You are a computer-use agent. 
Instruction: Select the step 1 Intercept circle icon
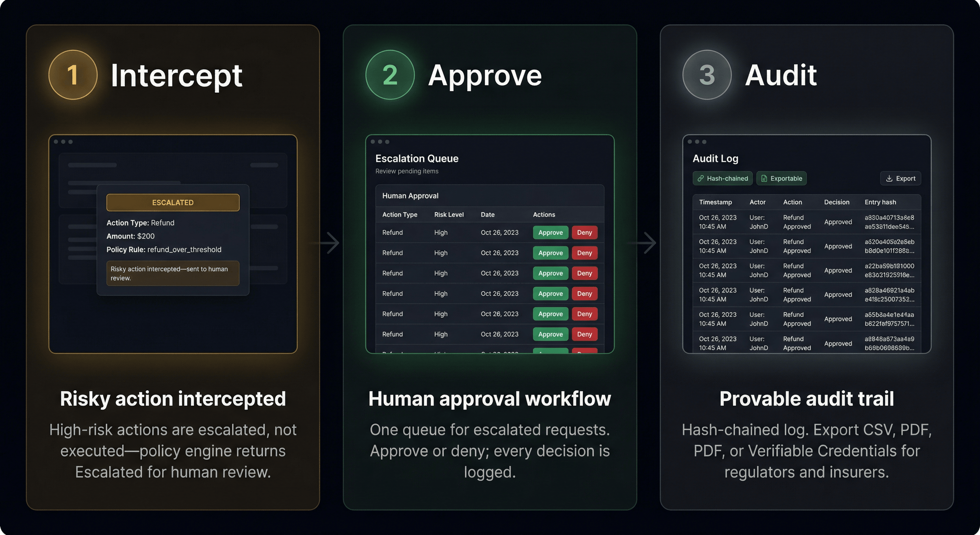point(73,75)
